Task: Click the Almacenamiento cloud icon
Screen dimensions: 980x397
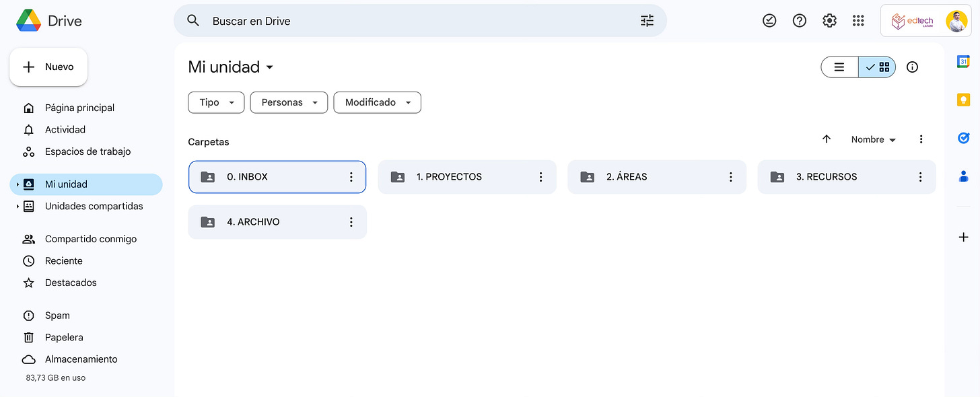Action: (x=28, y=359)
